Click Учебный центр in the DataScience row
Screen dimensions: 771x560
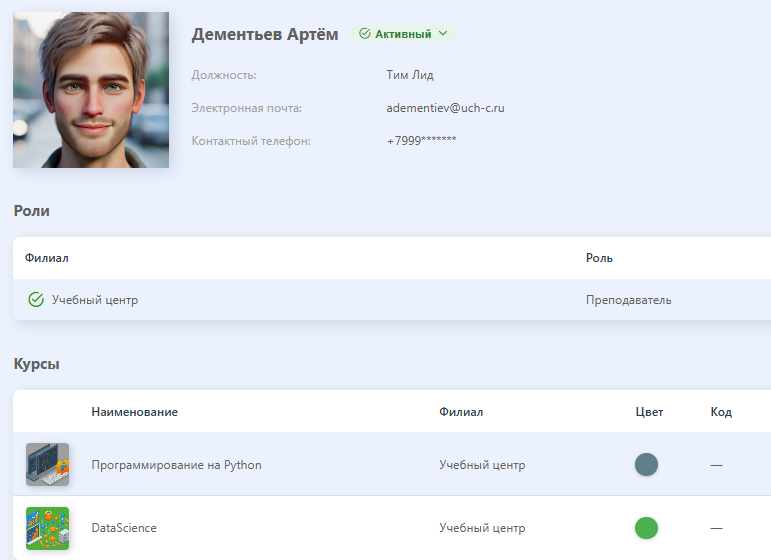coord(482,528)
